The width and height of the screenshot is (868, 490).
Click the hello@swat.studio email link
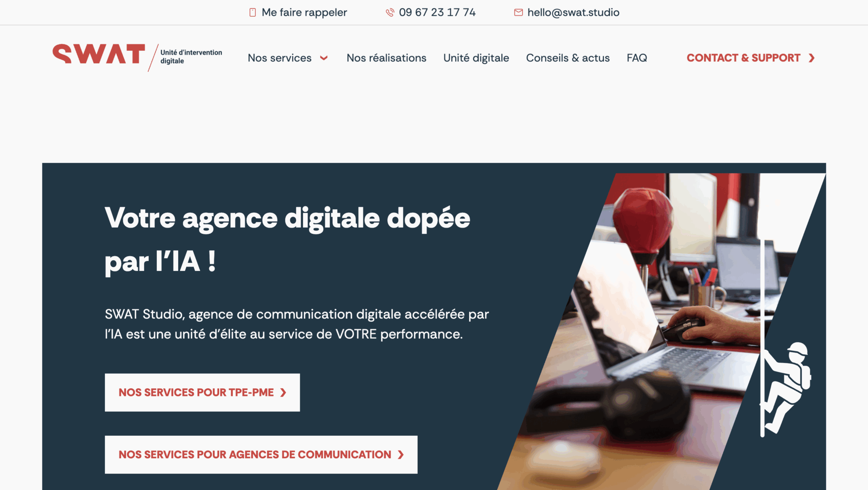tap(573, 13)
